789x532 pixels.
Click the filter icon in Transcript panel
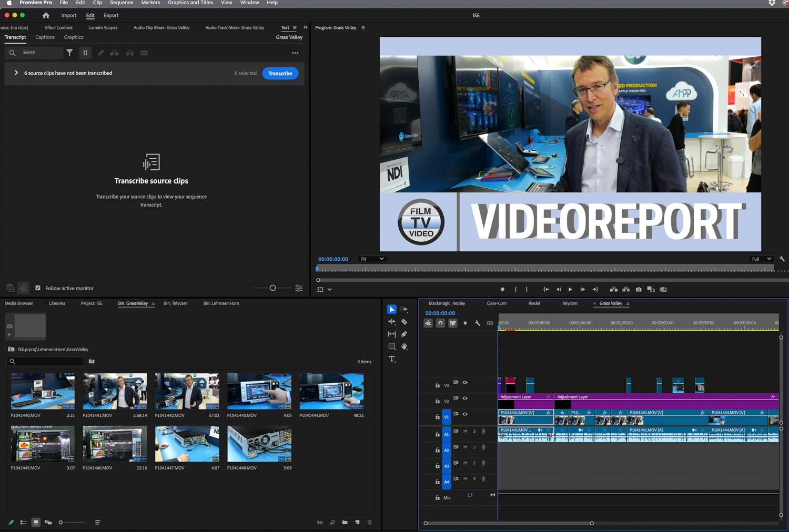click(x=69, y=53)
